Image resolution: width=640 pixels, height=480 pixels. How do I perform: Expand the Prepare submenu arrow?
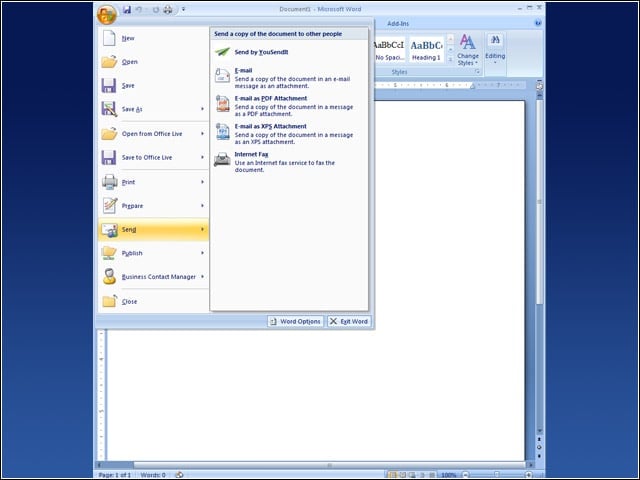202,206
